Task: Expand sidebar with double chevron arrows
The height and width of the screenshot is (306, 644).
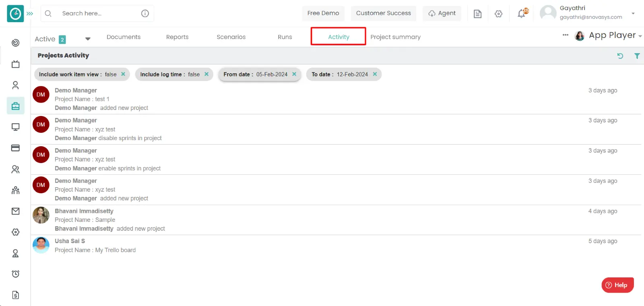Action: tap(30, 14)
